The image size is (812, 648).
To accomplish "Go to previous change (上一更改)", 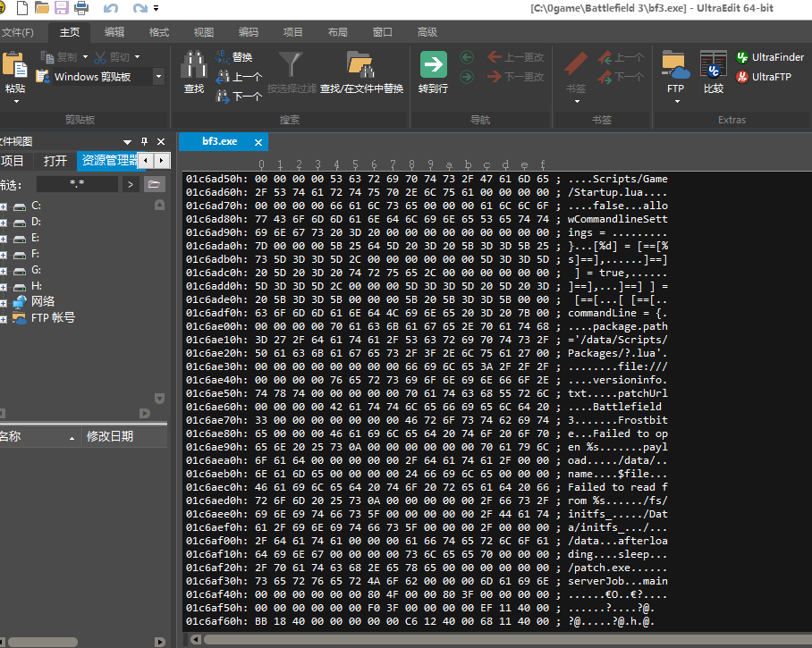I will click(x=516, y=57).
